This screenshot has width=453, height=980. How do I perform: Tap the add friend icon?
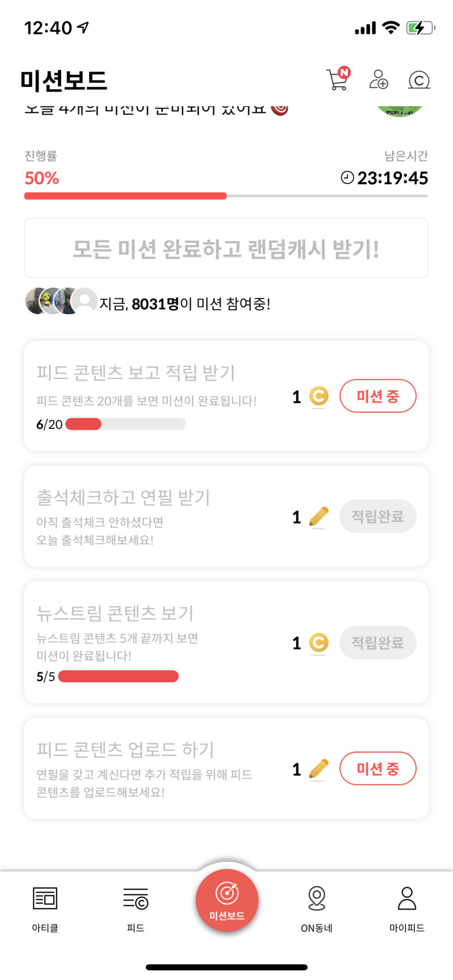click(378, 80)
